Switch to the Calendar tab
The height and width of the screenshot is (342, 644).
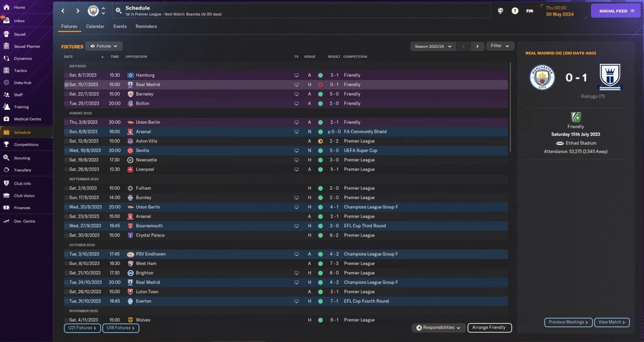click(x=95, y=26)
